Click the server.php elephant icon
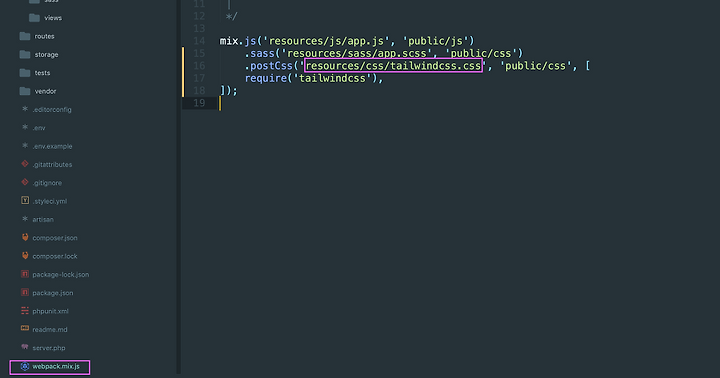Image resolution: width=720 pixels, height=378 pixels. point(25,347)
